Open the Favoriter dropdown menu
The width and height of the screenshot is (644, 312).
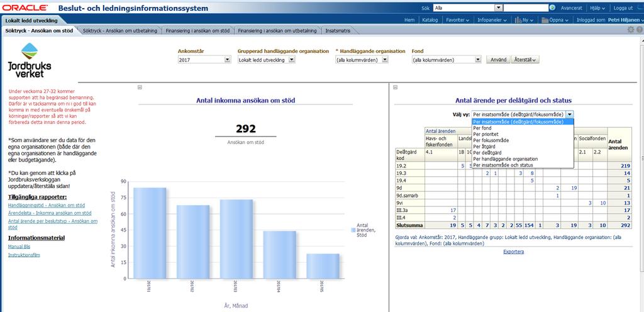458,19
